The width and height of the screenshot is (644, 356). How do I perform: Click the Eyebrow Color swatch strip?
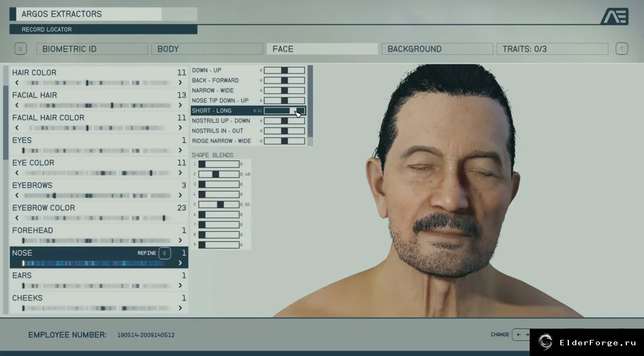tap(99, 218)
